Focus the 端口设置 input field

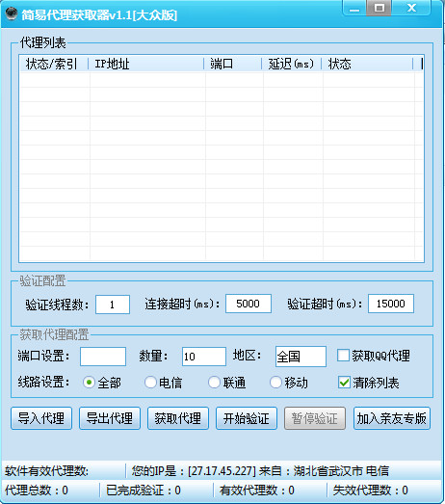pos(103,357)
